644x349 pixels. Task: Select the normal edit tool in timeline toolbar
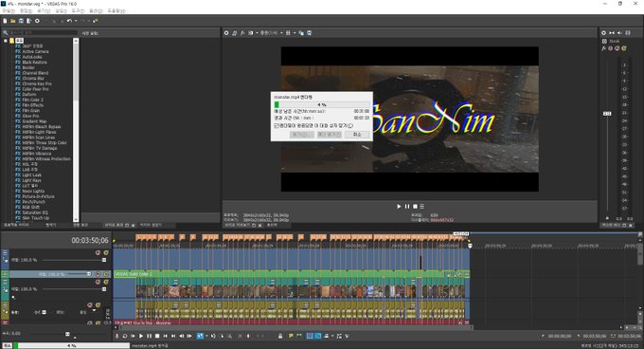(200, 336)
